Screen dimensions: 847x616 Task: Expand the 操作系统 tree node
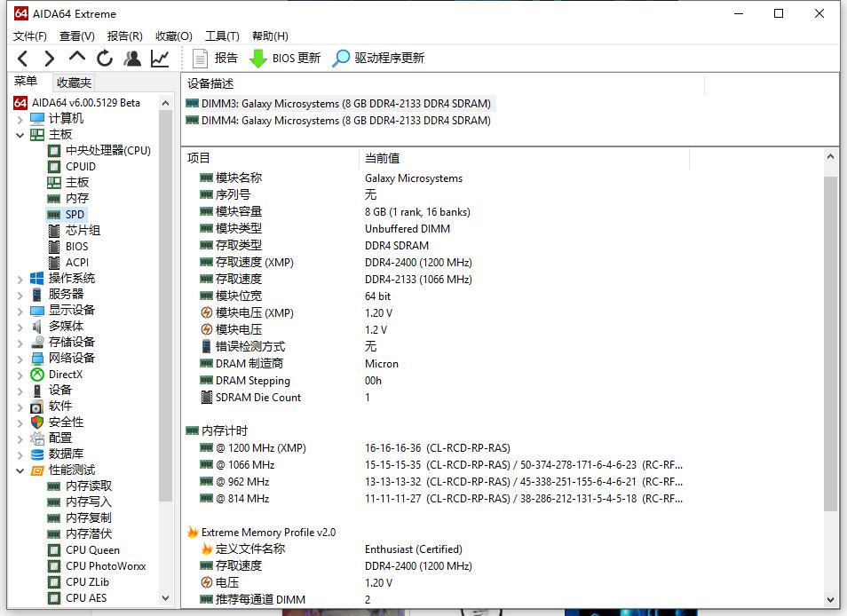[20, 279]
